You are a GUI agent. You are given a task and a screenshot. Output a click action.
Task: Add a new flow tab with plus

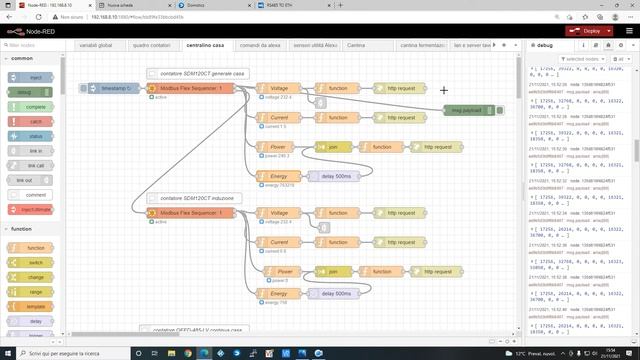(504, 45)
